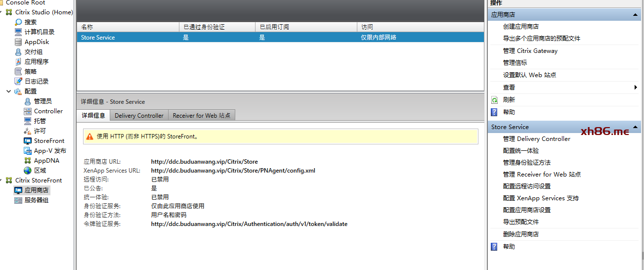Click the 区域 globe icon
Image resolution: width=644 pixels, height=270 pixels.
coord(28,170)
